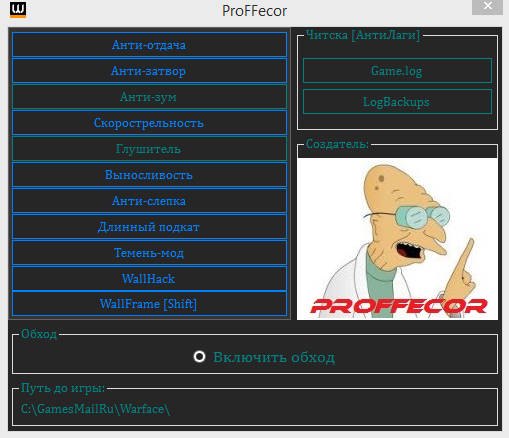Toggle the Анти-зум feature

(149, 97)
